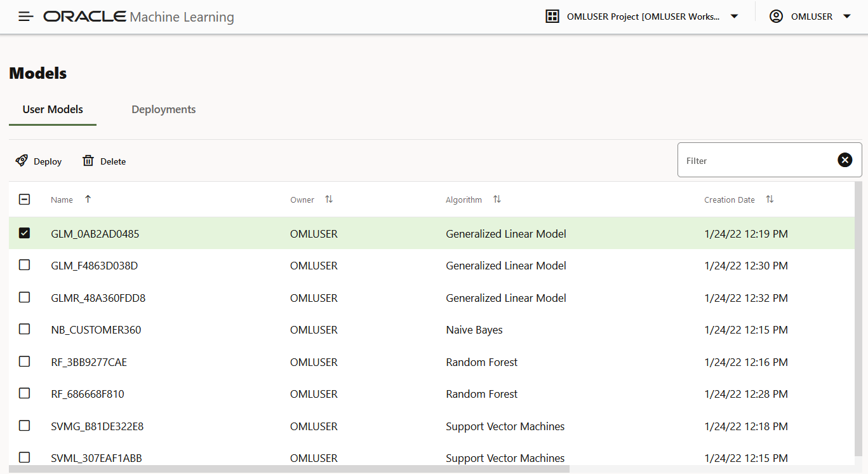Viewport: 868px width, 474px height.
Task: Click the Oracle Machine Learning logo
Action: (x=138, y=17)
